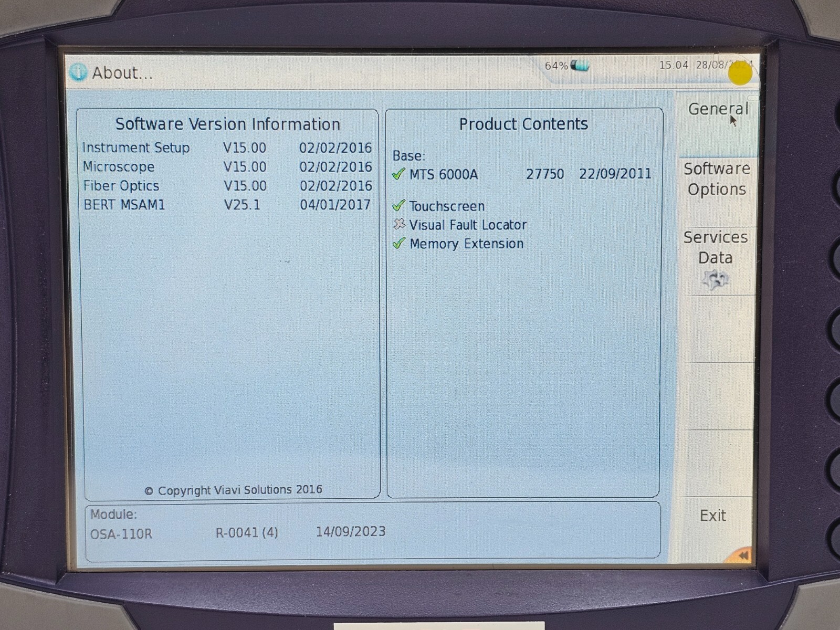Click the Microscope 02/02/2016 date

pyautogui.click(x=335, y=167)
